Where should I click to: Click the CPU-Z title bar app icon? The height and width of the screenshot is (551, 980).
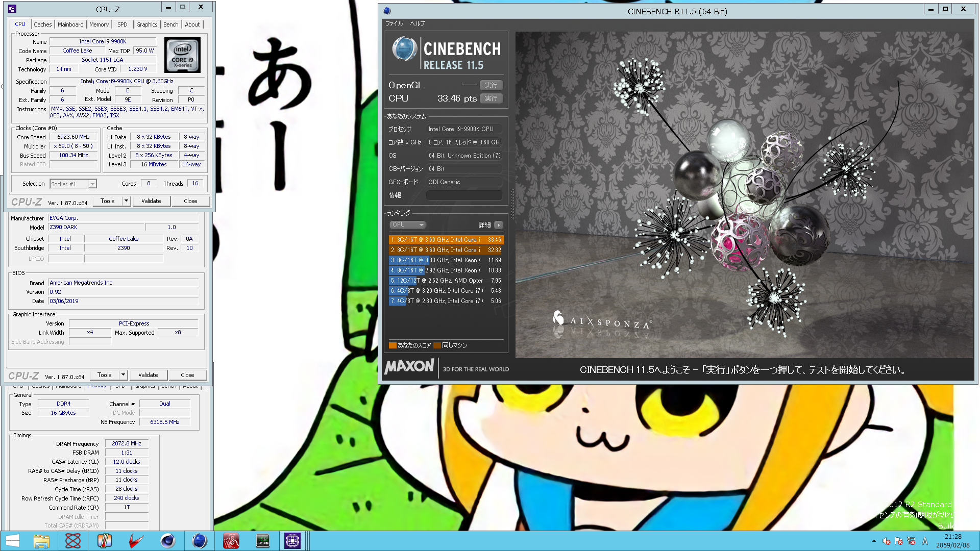[x=12, y=9]
